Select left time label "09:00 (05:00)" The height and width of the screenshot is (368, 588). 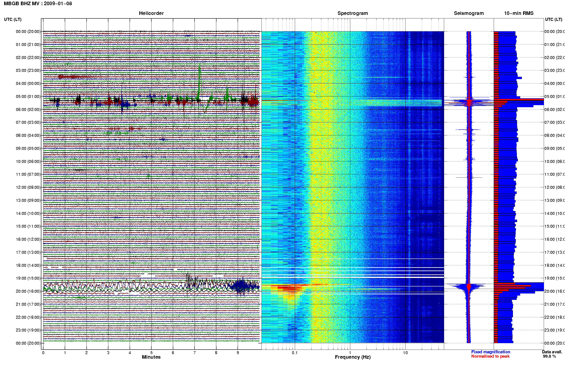point(28,148)
